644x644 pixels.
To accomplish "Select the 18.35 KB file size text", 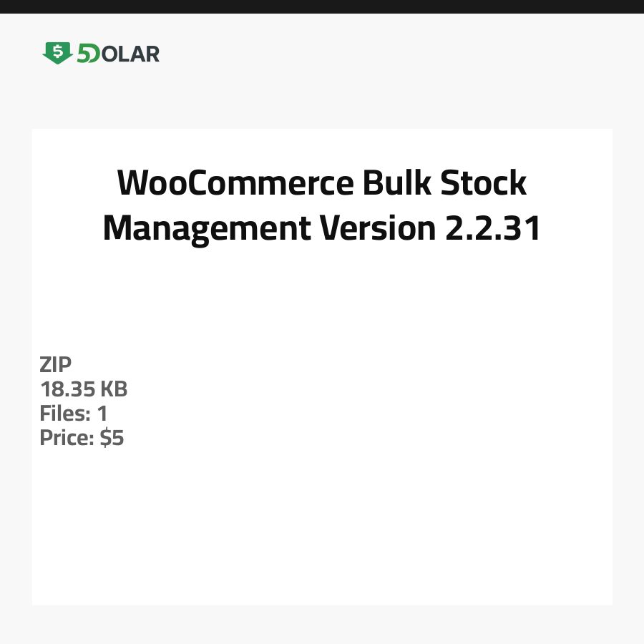I will [84, 389].
